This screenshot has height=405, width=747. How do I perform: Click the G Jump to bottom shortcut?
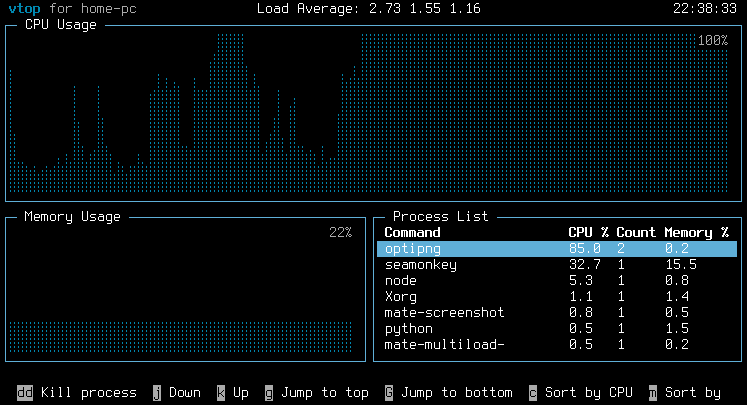(x=449, y=393)
